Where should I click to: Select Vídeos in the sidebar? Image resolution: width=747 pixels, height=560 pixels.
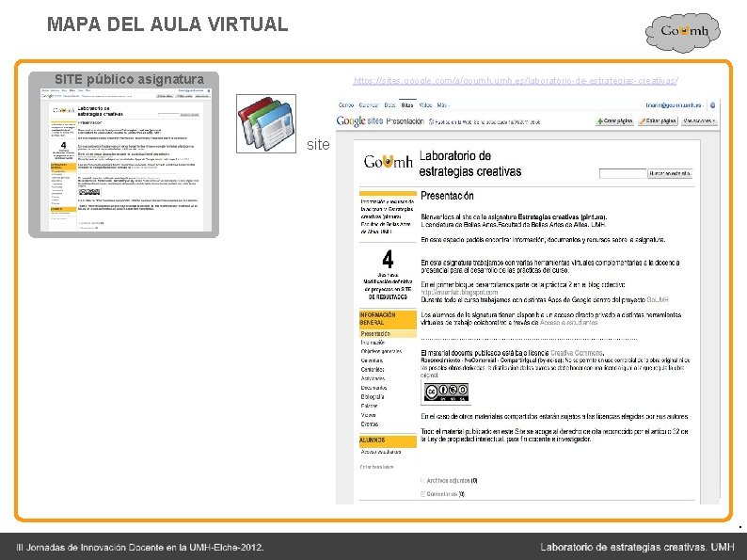[x=368, y=415]
